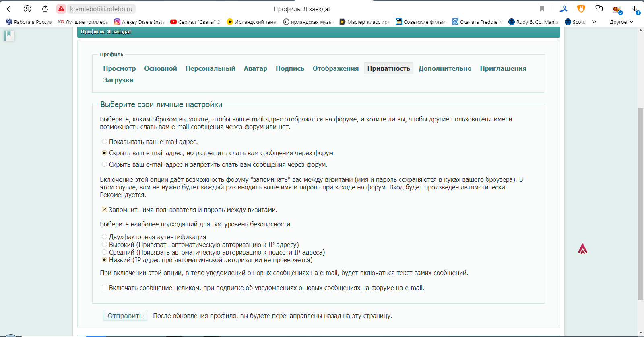The height and width of the screenshot is (337, 644).
Task: Click the toolbar icon left of the extensions avatar
Action: click(599, 9)
